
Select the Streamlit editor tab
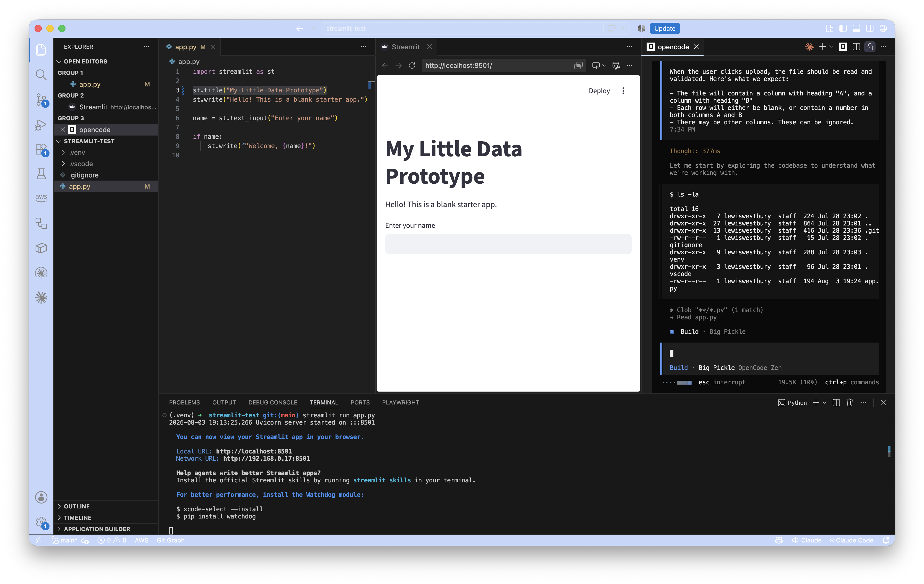pos(406,47)
